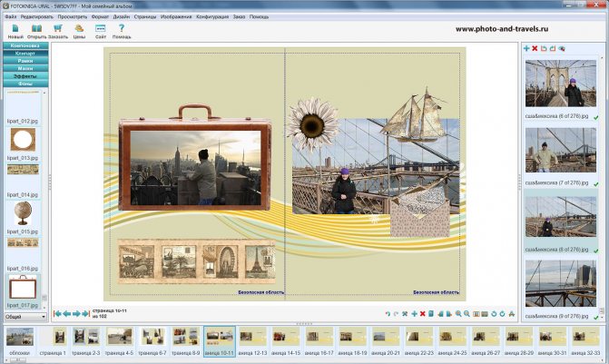Click the blue plus add-photo icon
The width and height of the screenshot is (609, 364).
[x=527, y=48]
